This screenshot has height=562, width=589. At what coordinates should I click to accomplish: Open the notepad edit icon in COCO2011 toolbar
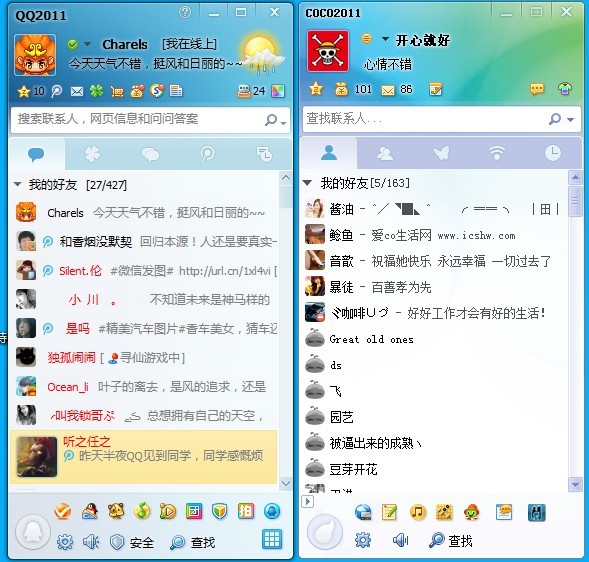(435, 89)
